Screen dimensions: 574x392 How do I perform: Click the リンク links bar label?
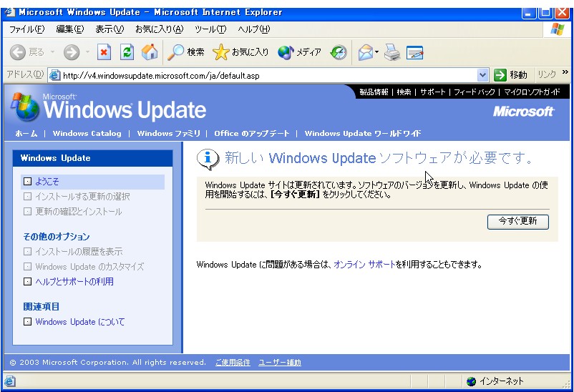547,75
